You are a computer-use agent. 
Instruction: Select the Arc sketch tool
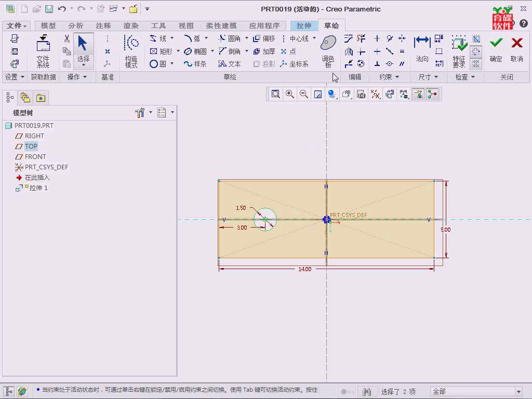tap(192, 38)
